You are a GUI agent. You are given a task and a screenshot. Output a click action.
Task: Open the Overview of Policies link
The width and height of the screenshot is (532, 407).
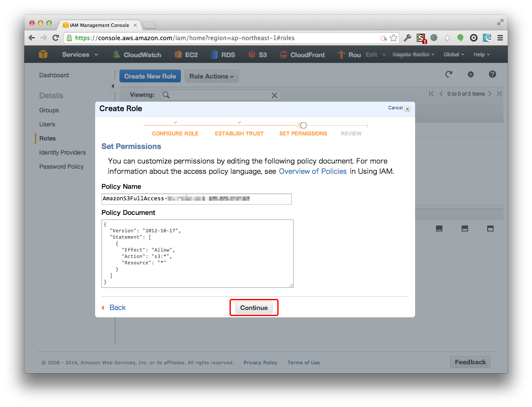[313, 171]
